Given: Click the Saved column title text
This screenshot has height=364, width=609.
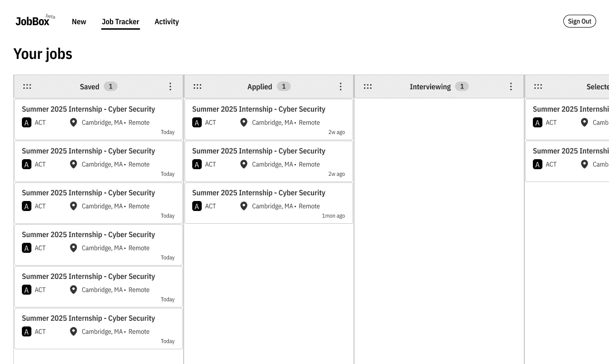Looking at the screenshot, I should 89,86.
